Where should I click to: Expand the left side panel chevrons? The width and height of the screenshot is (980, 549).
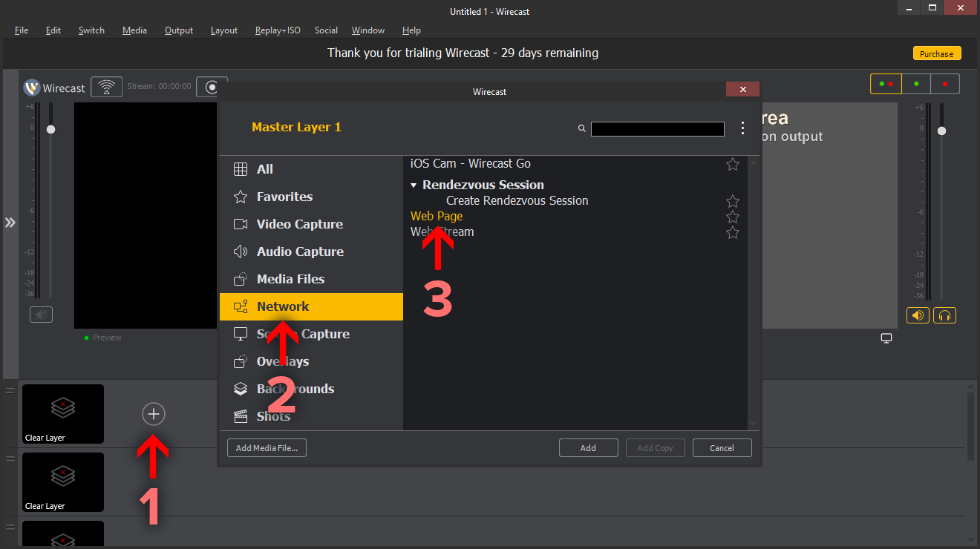click(10, 223)
